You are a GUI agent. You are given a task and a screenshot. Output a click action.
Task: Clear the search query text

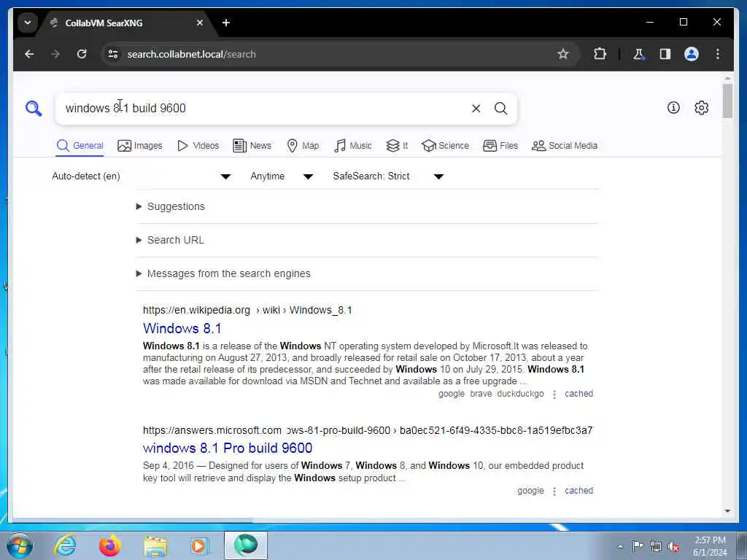[x=476, y=109]
